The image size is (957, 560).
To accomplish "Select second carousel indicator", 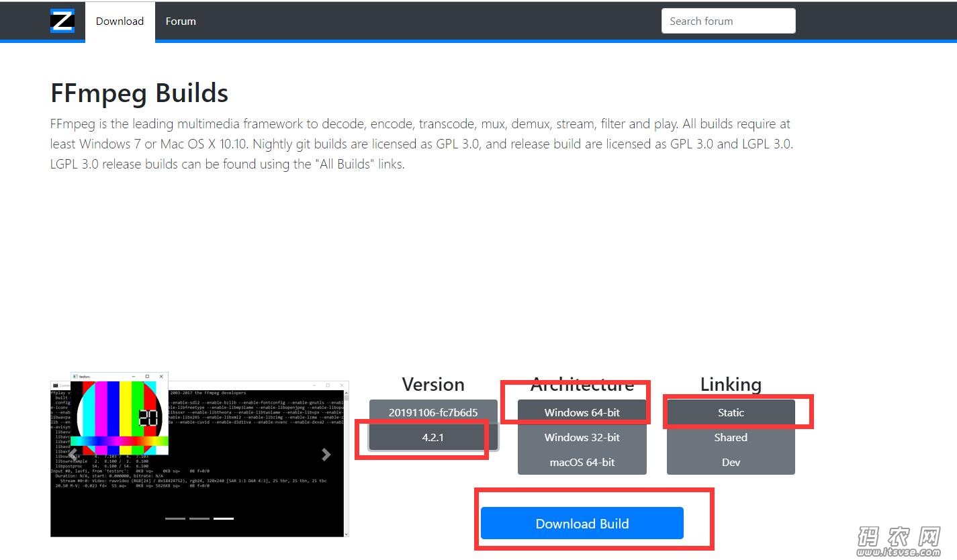I will pos(199,518).
